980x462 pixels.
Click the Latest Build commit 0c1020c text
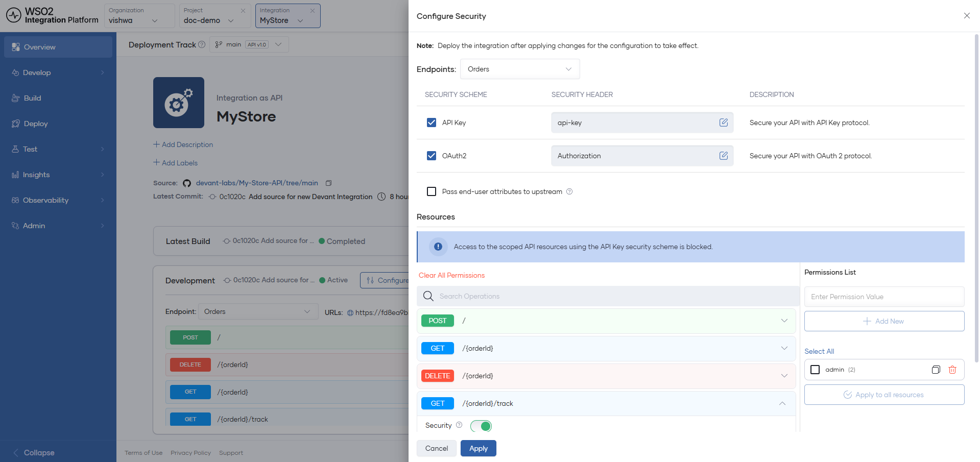(x=246, y=240)
